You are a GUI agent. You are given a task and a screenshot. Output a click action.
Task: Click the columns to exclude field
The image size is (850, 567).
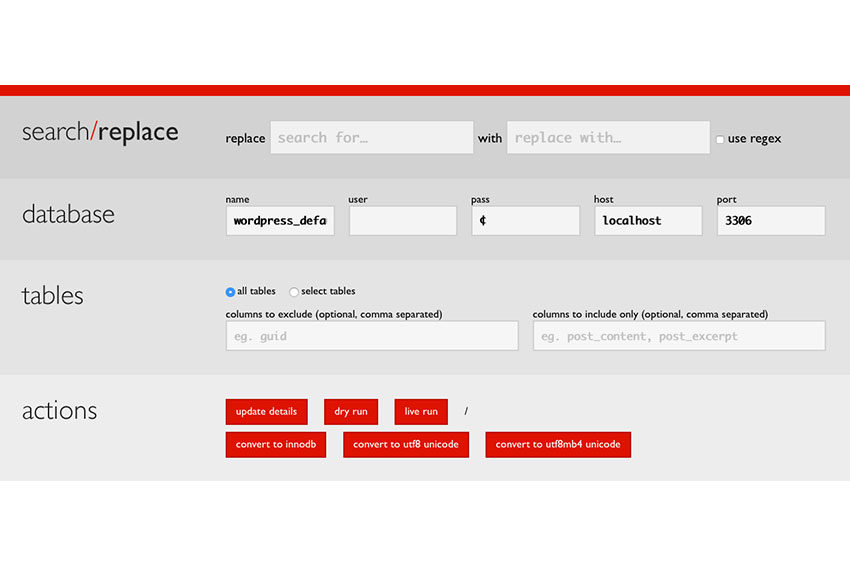(372, 336)
